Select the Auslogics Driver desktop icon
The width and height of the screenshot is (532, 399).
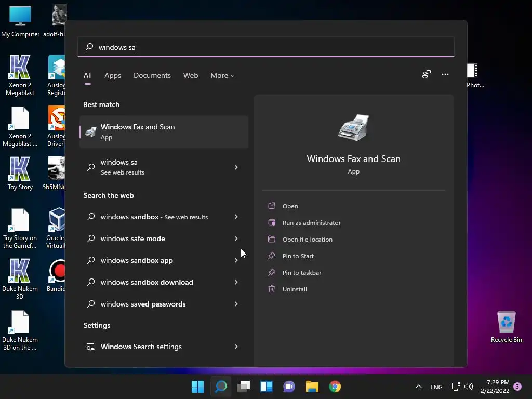(x=56, y=126)
